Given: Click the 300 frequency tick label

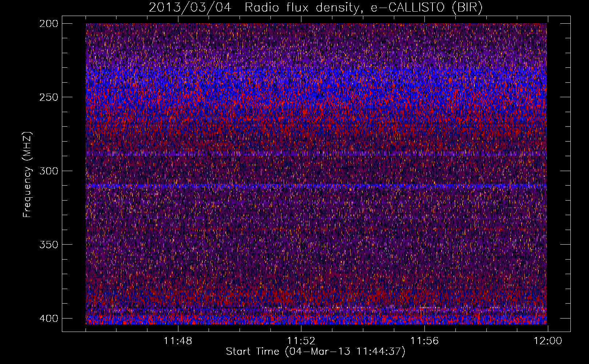Looking at the screenshot, I should tap(48, 171).
